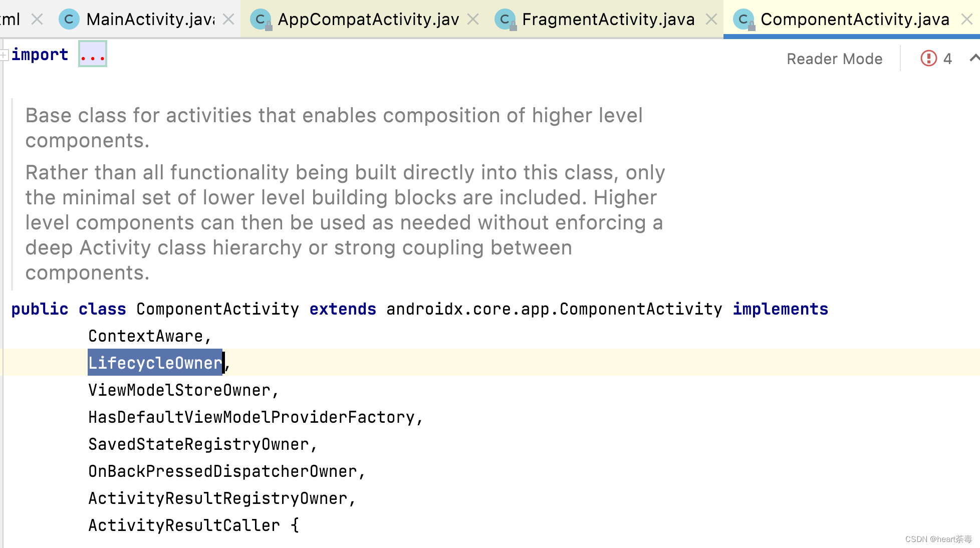Click the androidx.core.app.ComponentActivity reference
The width and height of the screenshot is (980, 548).
coord(553,309)
